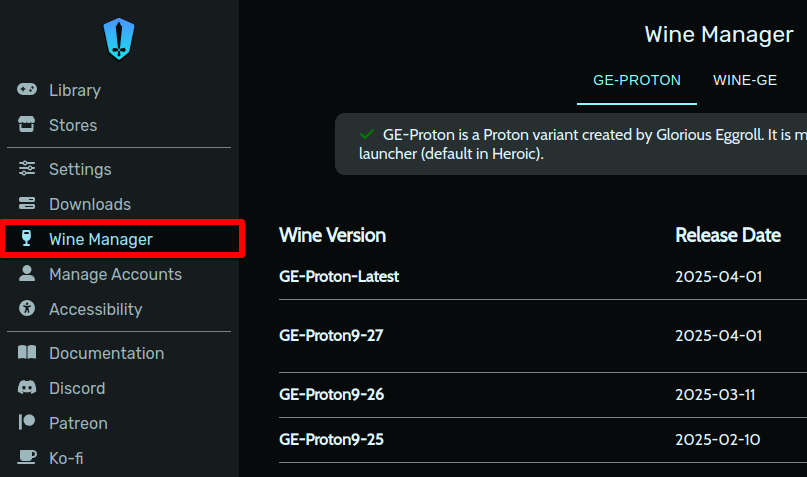Click the Downloads icon in the sidebar
Viewport: 807px width, 477px height.
click(x=27, y=204)
